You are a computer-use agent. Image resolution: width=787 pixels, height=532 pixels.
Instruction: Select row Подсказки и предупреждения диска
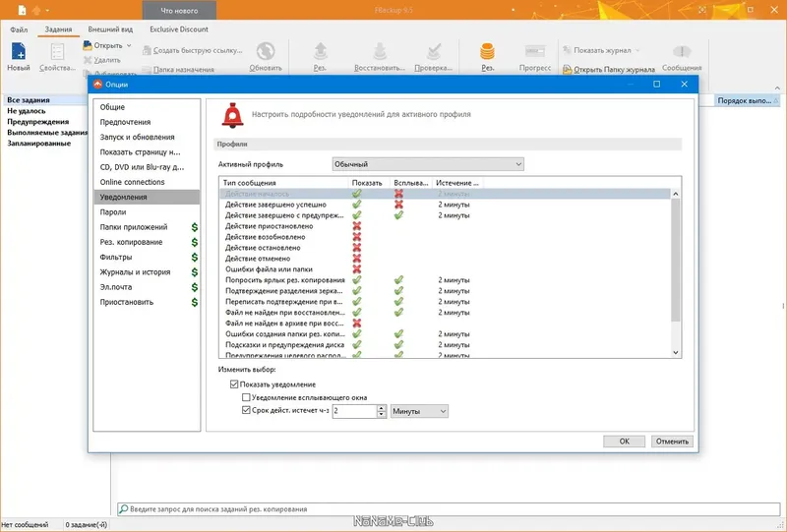pos(446,345)
